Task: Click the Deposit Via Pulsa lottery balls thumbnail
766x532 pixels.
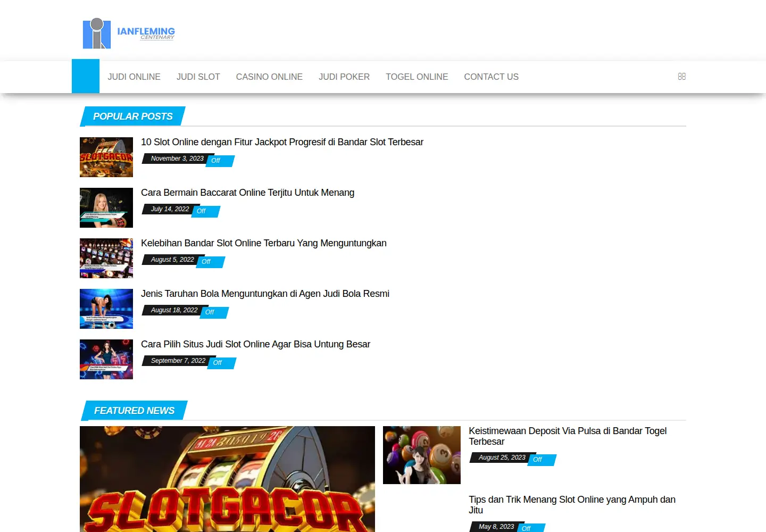Action: [x=422, y=455]
